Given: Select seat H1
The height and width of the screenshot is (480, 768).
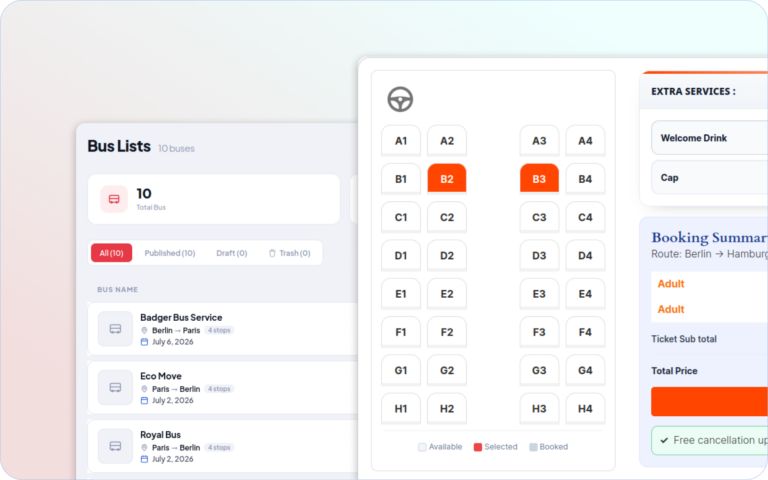Looking at the screenshot, I should 401,408.
